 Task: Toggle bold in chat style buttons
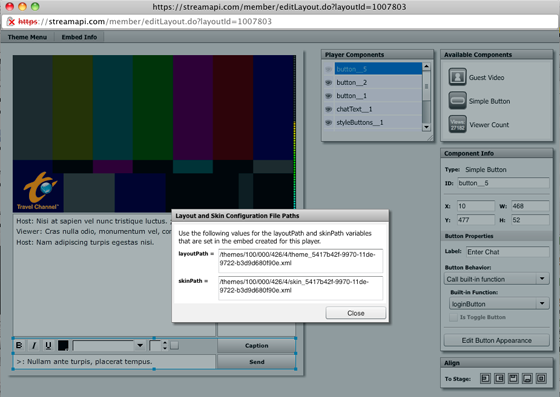click(x=20, y=345)
